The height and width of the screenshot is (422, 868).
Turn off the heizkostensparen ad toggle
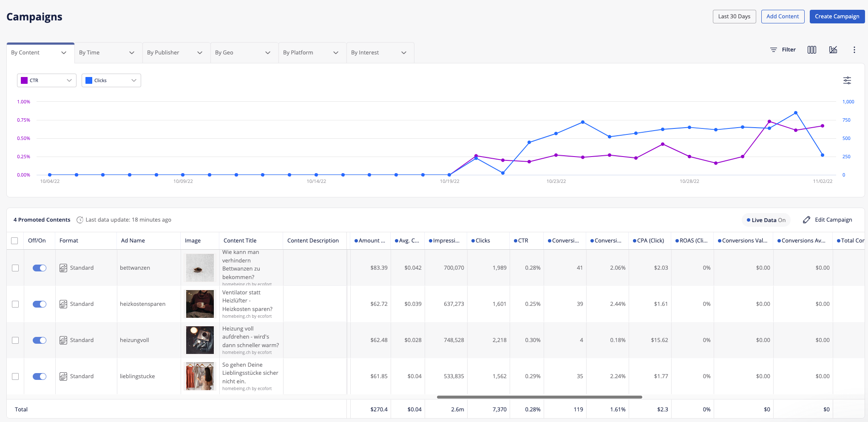[x=40, y=304]
